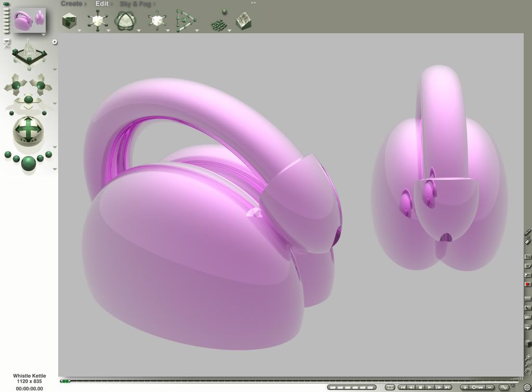532x392 pixels.
Task: Click the Align objects tool icon
Action: (x=185, y=21)
